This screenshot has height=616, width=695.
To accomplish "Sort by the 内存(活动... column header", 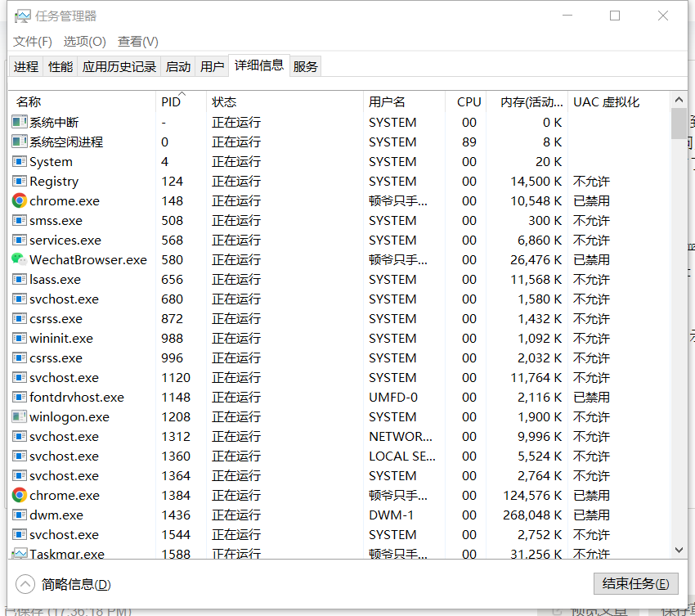I will pyautogui.click(x=527, y=102).
